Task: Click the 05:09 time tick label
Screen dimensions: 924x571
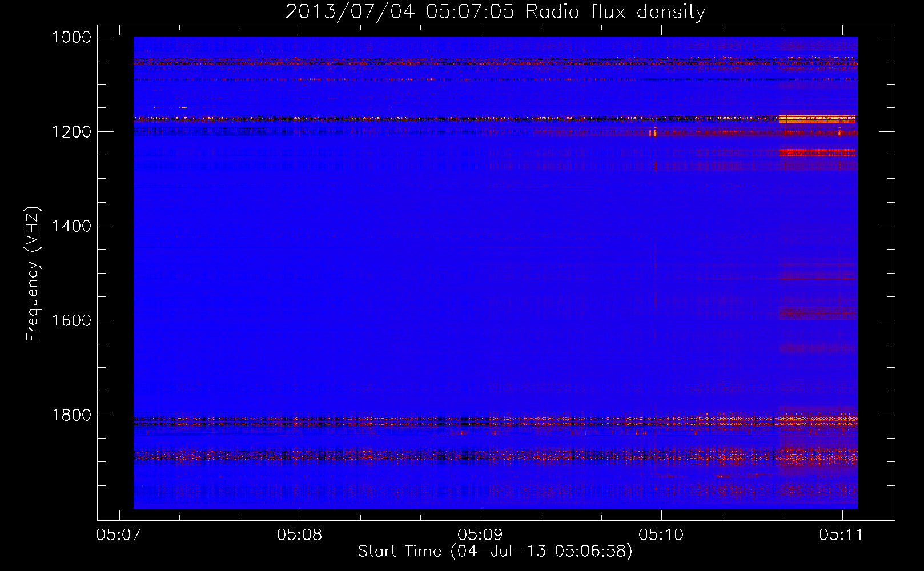Action: point(480,535)
